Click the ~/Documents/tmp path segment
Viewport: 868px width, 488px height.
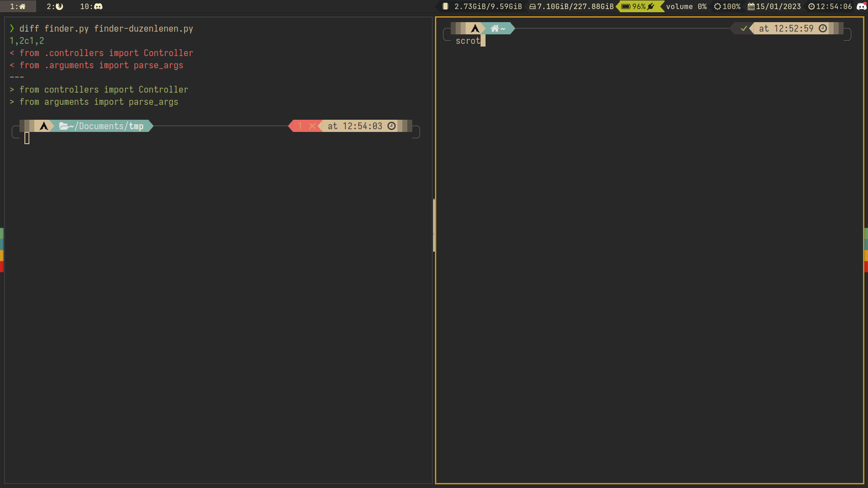pyautogui.click(x=106, y=126)
